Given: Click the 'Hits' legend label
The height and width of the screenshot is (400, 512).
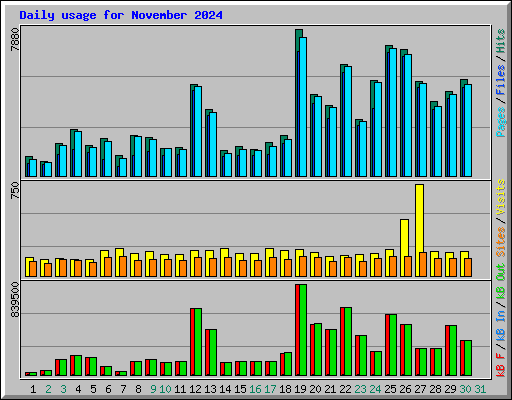Looking at the screenshot, I should 501,41.
